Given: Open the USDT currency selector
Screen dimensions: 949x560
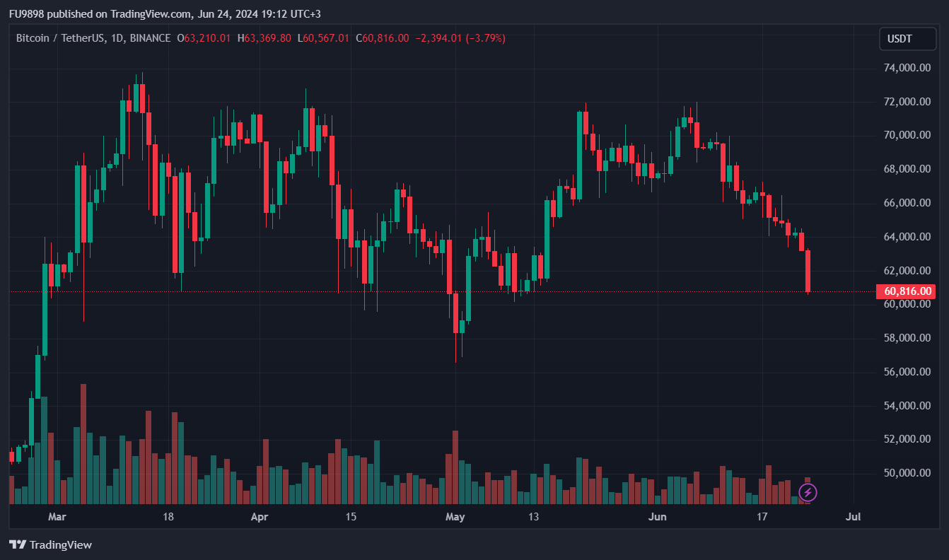Looking at the screenshot, I should [899, 38].
